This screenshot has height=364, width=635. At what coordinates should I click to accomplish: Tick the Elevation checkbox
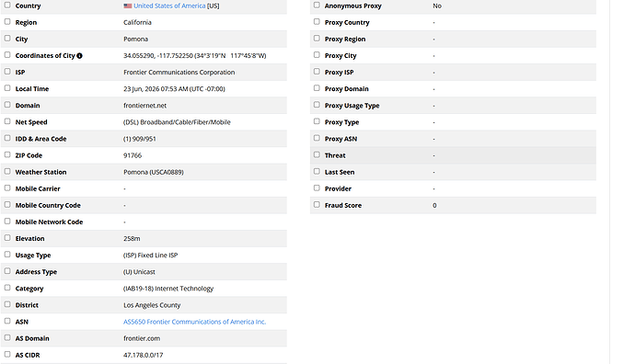coord(7,238)
